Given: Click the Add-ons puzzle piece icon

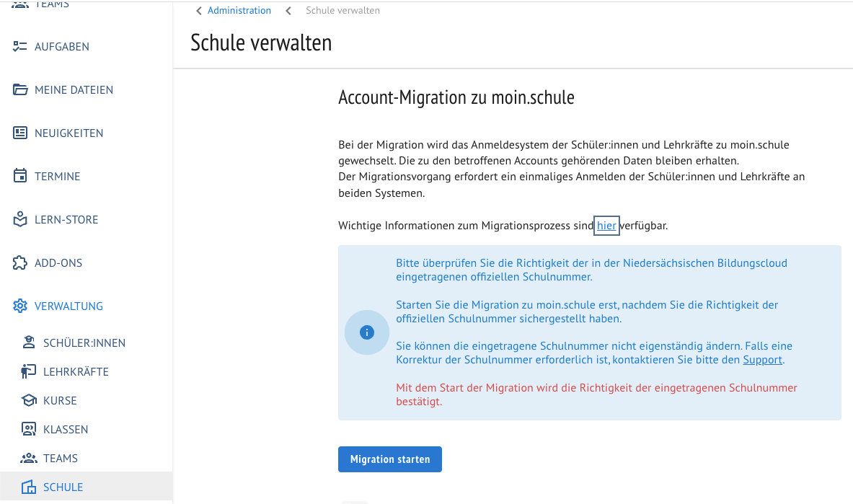Looking at the screenshot, I should 20,263.
